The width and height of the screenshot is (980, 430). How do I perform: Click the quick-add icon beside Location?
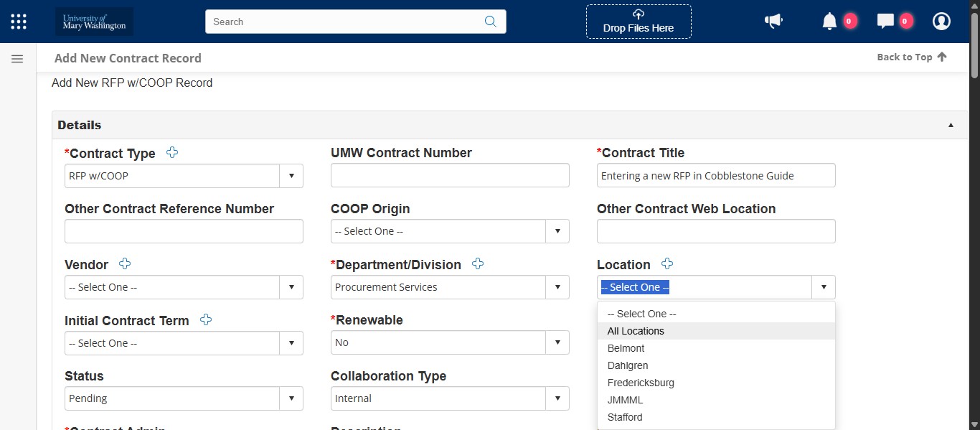click(667, 263)
